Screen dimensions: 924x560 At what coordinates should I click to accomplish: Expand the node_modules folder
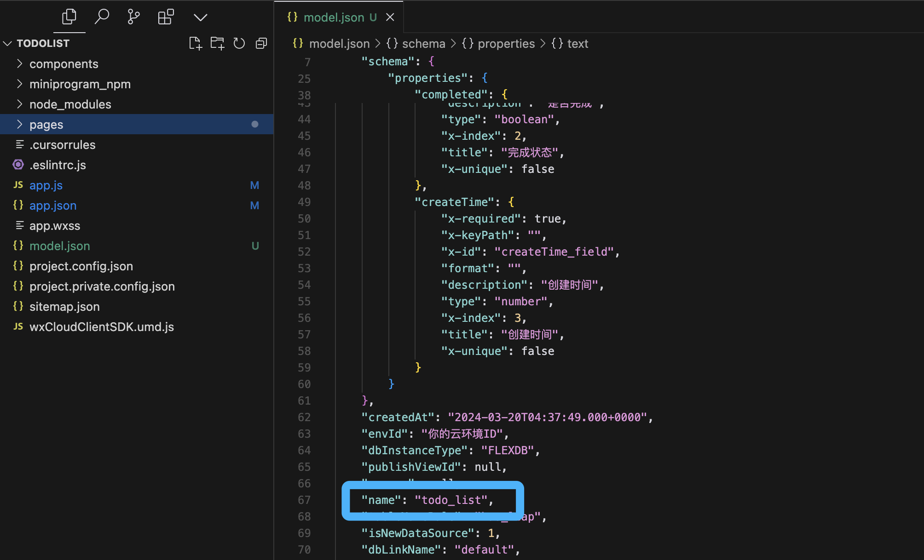70,104
